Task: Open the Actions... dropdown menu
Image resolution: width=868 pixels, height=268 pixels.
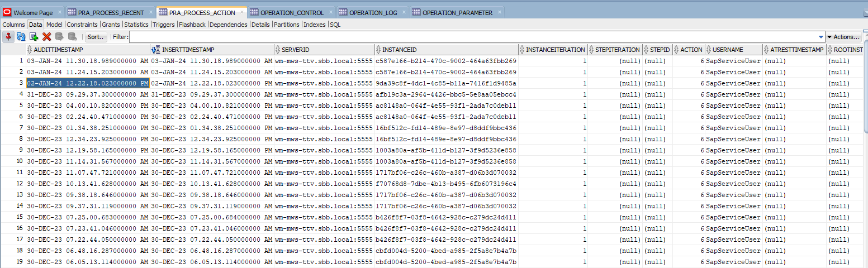Action: [843, 37]
